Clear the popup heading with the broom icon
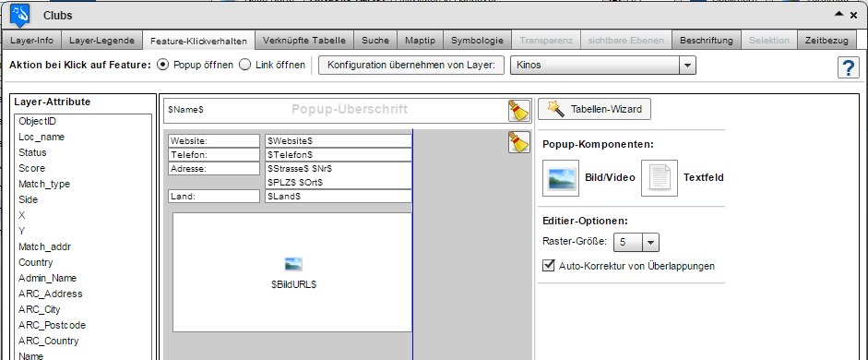This screenshot has height=360, width=868. (x=518, y=111)
